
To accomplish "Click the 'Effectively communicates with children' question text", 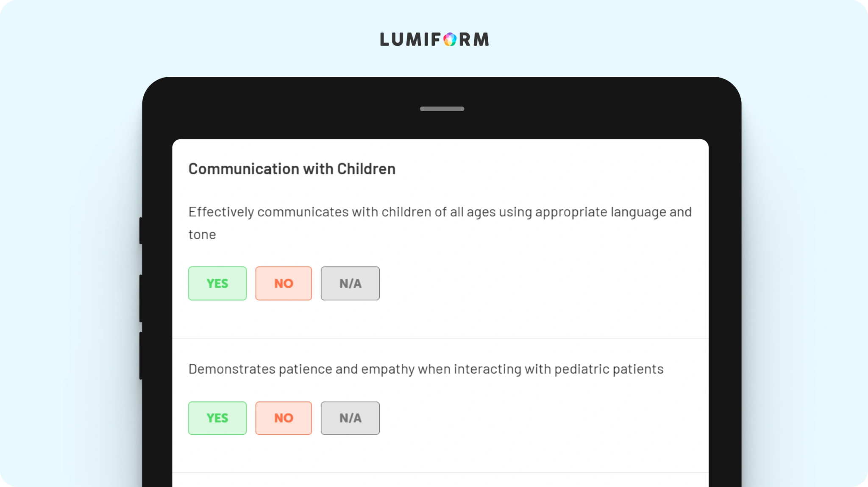I will pyautogui.click(x=440, y=223).
